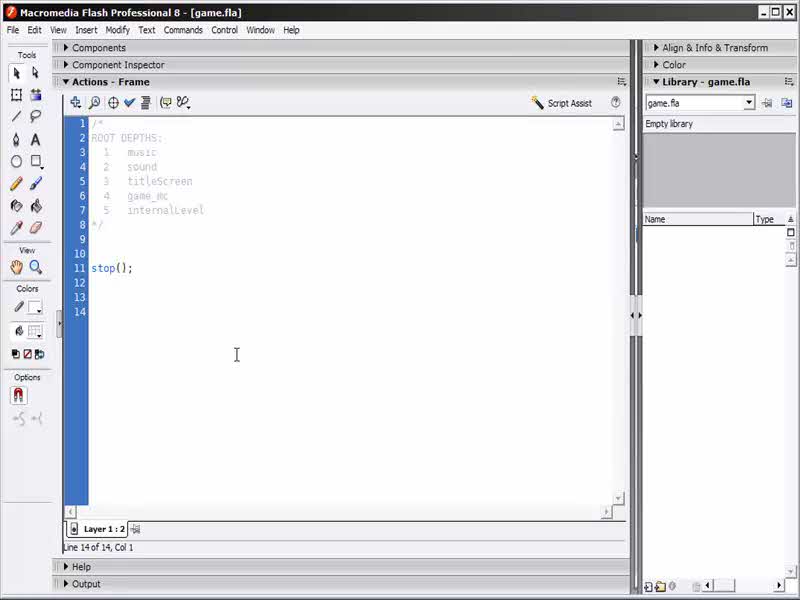Click the Name column header in Library

point(697,219)
